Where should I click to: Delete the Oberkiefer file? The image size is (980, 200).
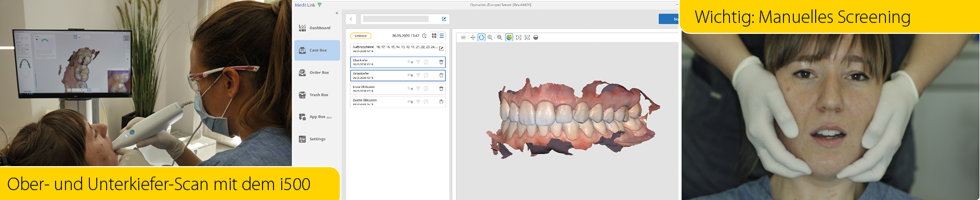point(441,62)
